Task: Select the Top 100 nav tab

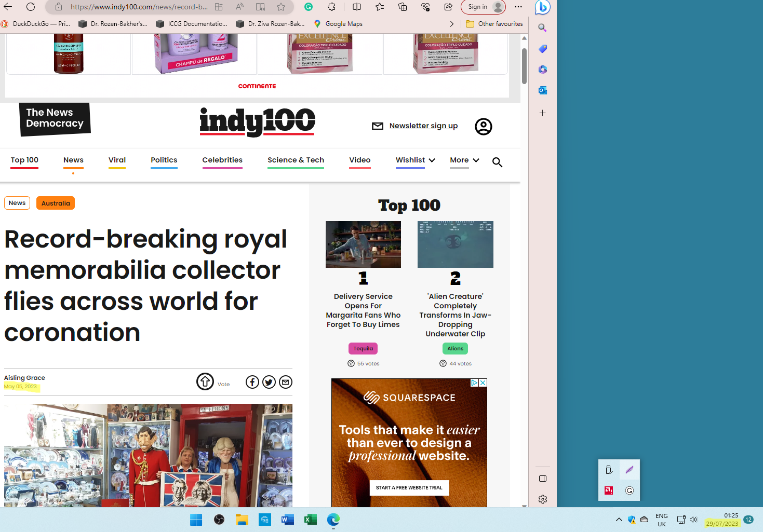Action: pos(24,160)
